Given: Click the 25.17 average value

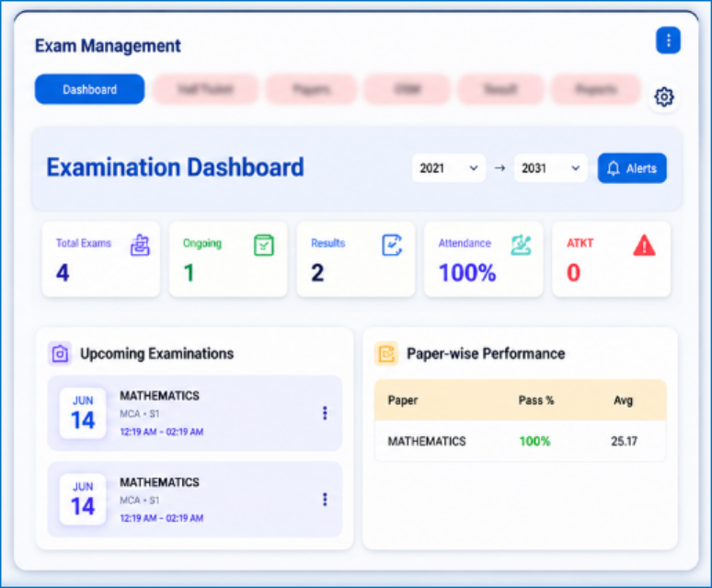Looking at the screenshot, I should click(624, 442).
